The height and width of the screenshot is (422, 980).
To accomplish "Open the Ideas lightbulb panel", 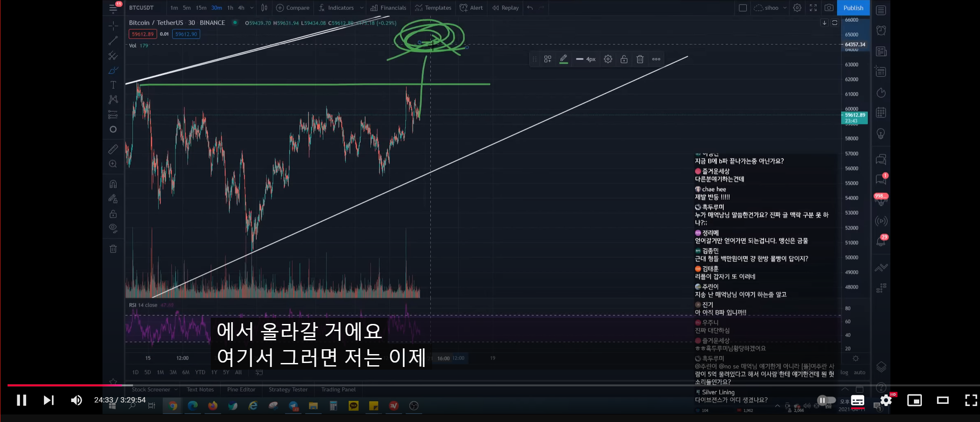I will click(881, 133).
